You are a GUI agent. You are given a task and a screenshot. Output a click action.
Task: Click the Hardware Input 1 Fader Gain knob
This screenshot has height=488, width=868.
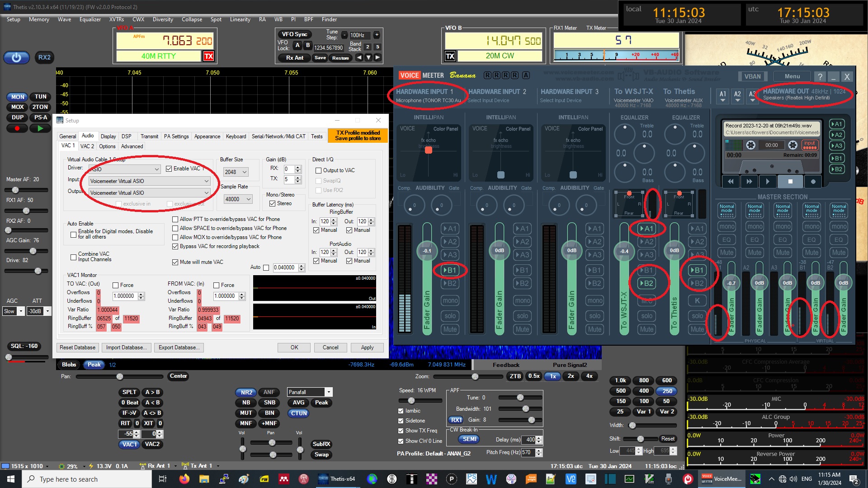(427, 251)
